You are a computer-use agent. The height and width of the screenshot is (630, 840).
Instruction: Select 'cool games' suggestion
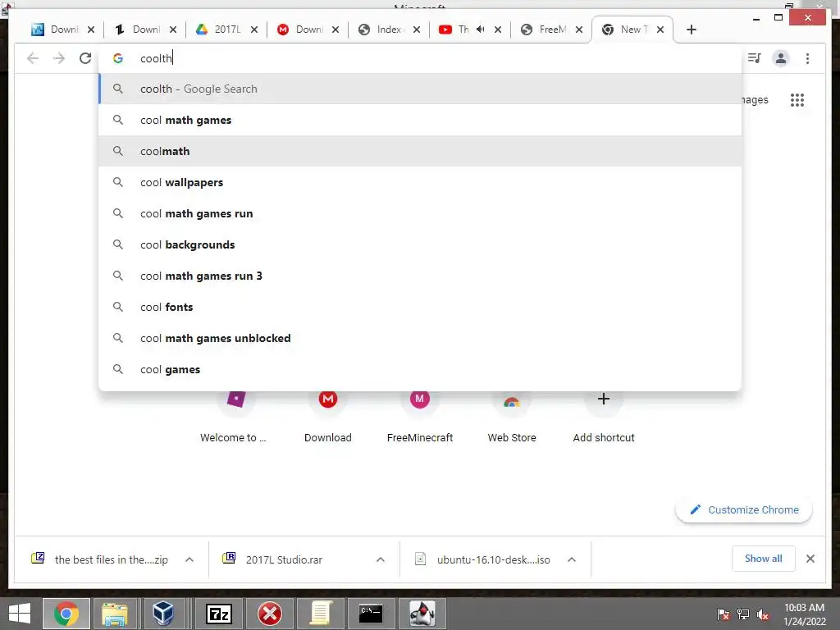pos(420,369)
